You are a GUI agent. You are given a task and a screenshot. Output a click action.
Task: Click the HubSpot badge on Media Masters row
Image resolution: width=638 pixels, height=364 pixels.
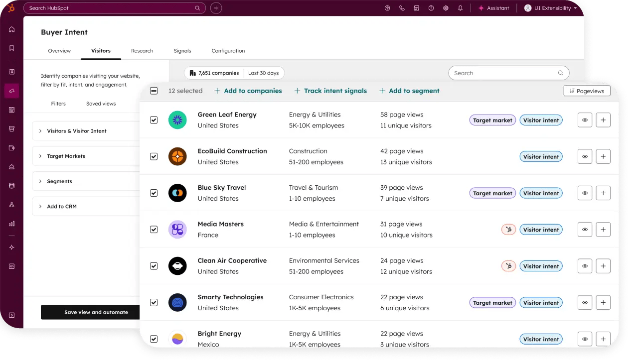[508, 230]
